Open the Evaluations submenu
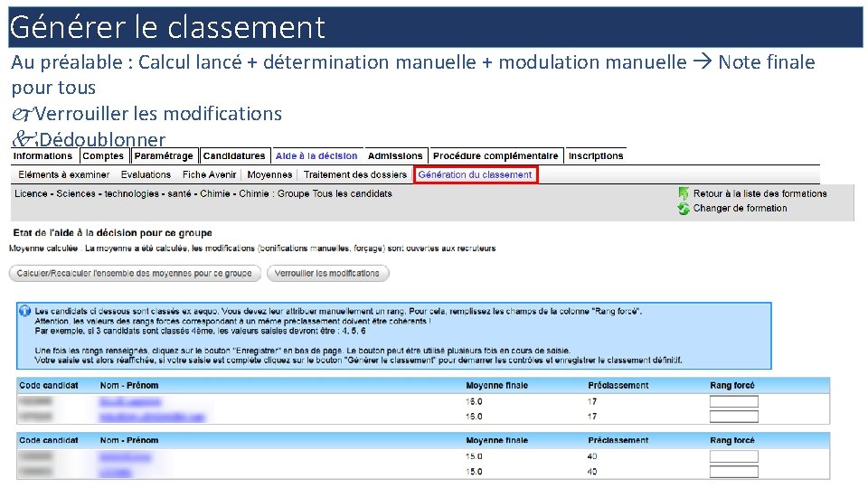 [146, 174]
